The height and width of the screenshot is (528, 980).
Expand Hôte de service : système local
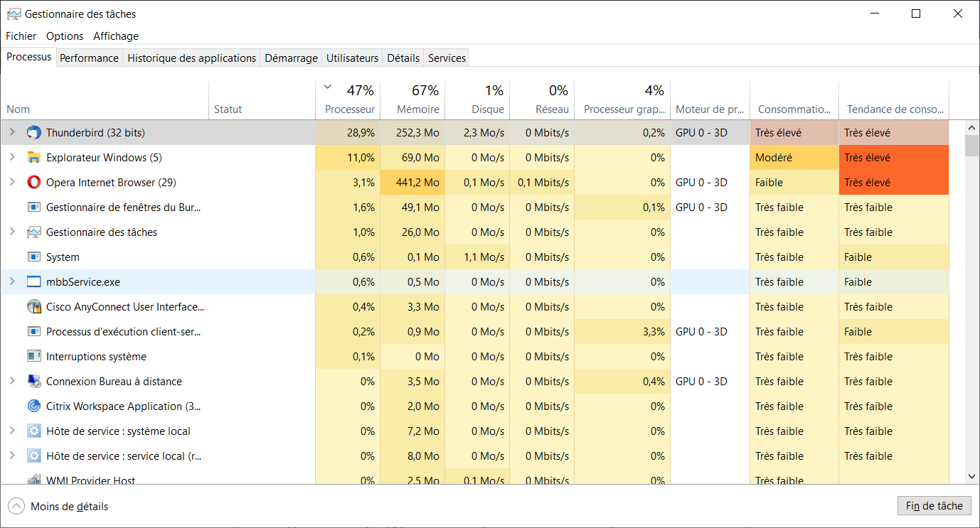click(11, 431)
